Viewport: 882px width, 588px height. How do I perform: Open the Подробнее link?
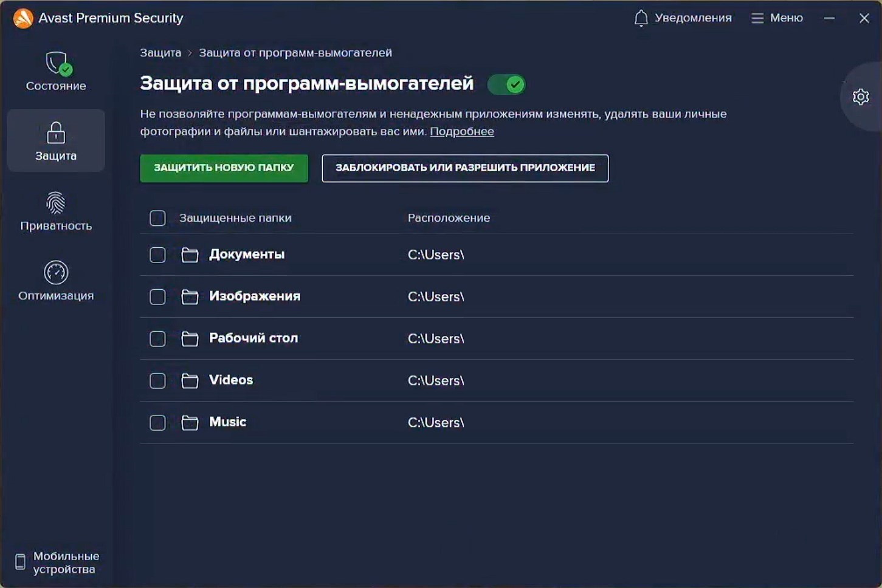[462, 131]
